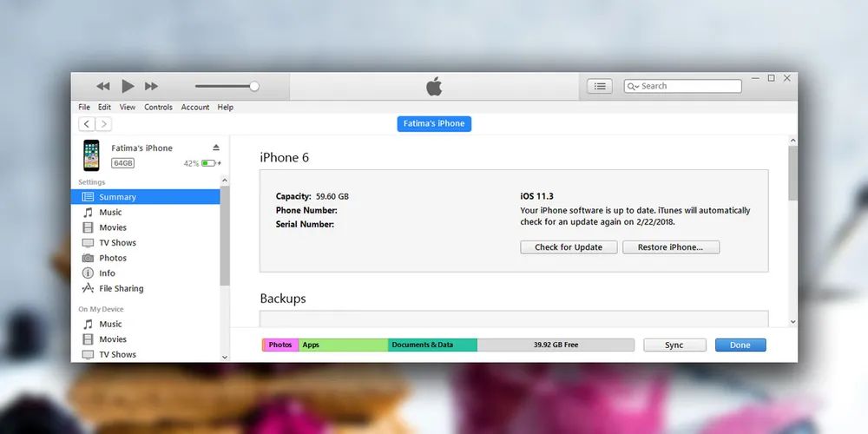Click the Restore iPhone button
This screenshot has width=868, height=434.
point(671,247)
